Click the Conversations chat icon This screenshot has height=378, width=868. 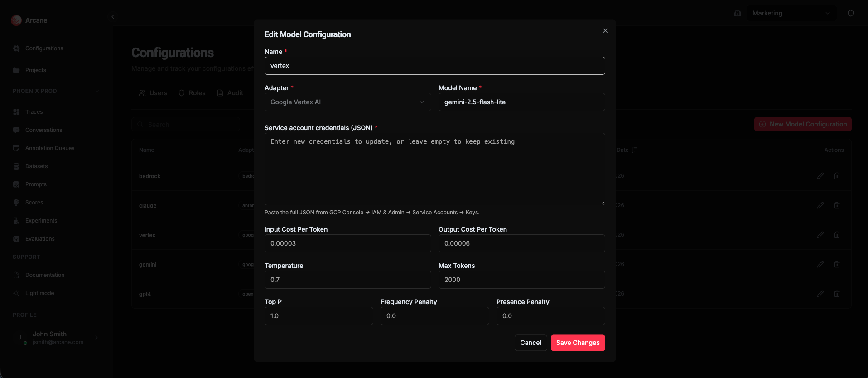(x=16, y=130)
